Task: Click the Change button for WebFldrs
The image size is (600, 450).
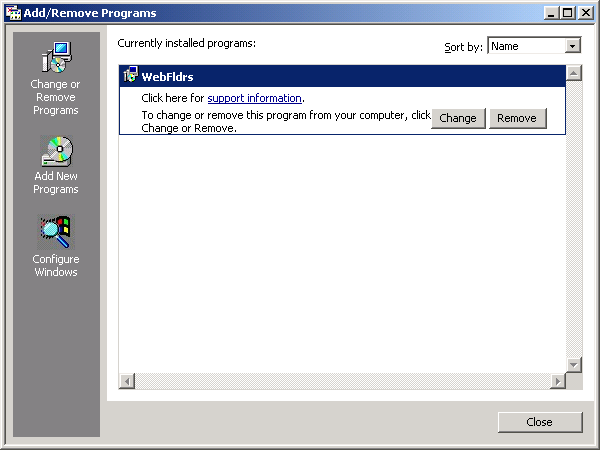Action: click(x=458, y=118)
